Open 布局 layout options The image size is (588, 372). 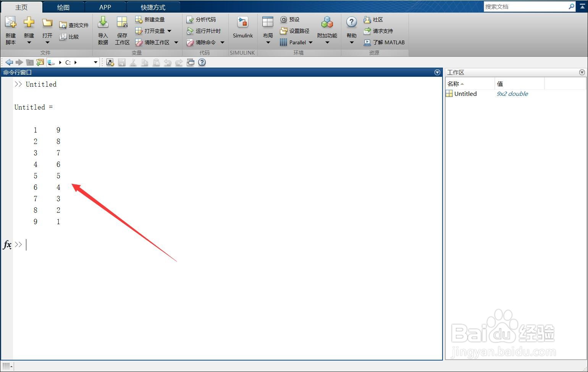tap(268, 31)
